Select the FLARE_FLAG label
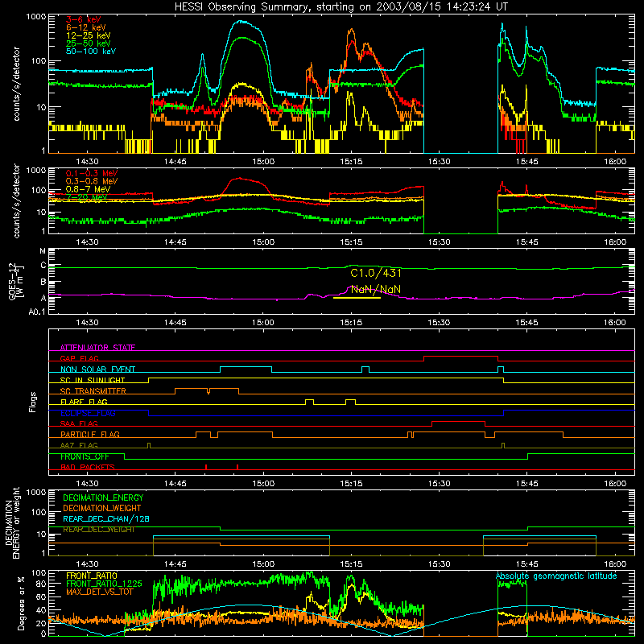 pos(84,402)
